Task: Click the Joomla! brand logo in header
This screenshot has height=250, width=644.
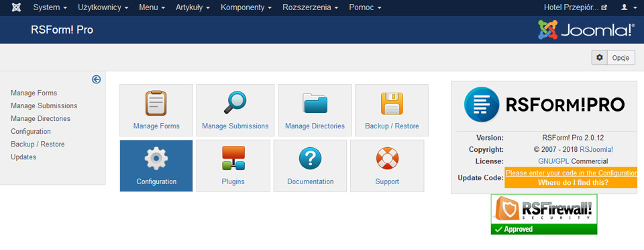Action: (x=586, y=30)
